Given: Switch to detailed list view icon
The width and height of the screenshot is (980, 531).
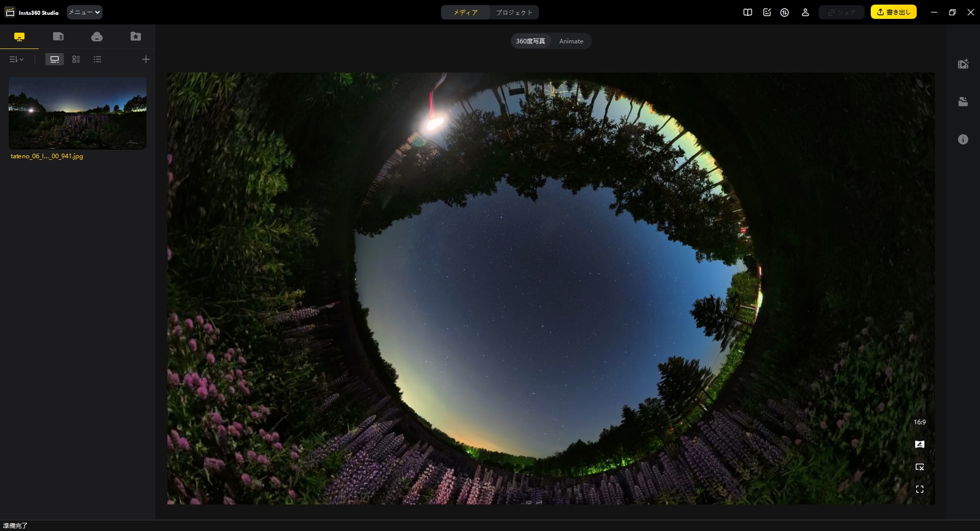Looking at the screenshot, I should (97, 59).
